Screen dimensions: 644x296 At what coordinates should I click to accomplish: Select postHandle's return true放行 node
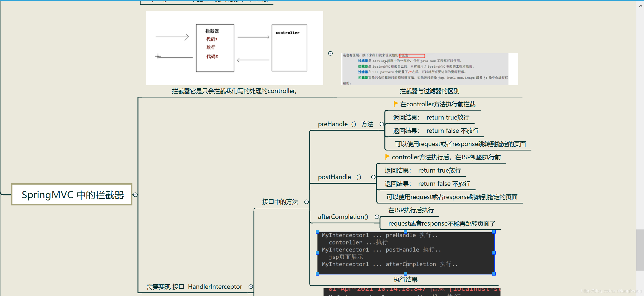click(x=423, y=170)
